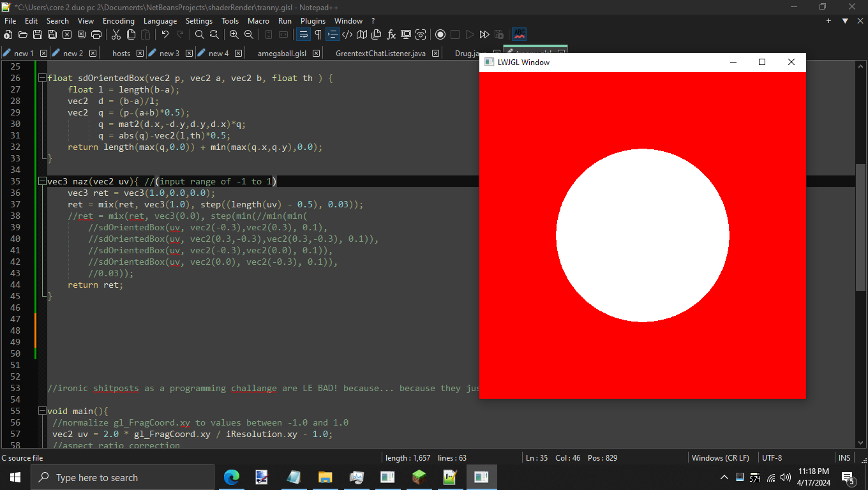868x490 pixels.
Task: Toggle Word Wrap in the toolbar
Action: (x=303, y=34)
